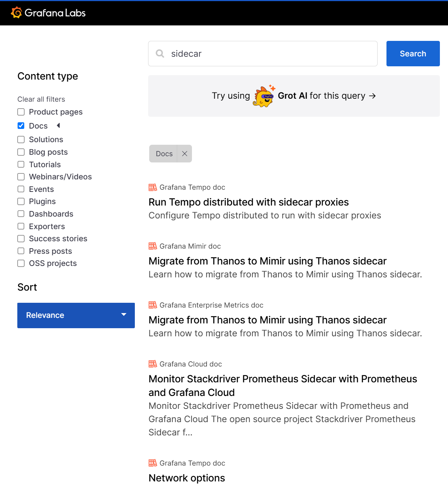Viewport: 448px width, 484px height.
Task: Check the Dashboards checkbox
Action: [21, 214]
